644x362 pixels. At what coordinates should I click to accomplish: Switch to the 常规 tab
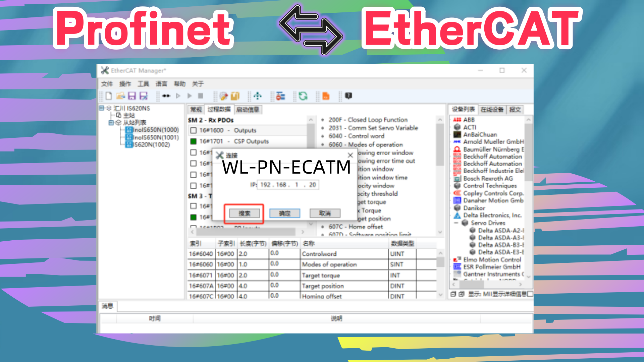[196, 110]
